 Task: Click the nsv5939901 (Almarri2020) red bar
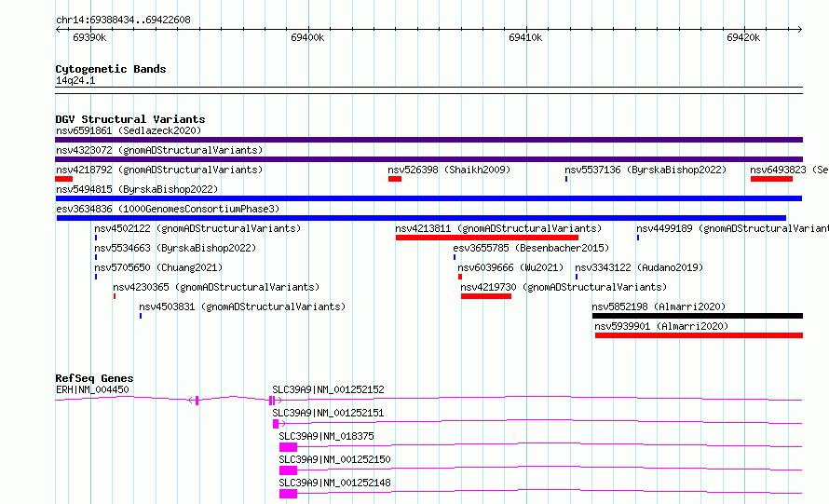(699, 335)
